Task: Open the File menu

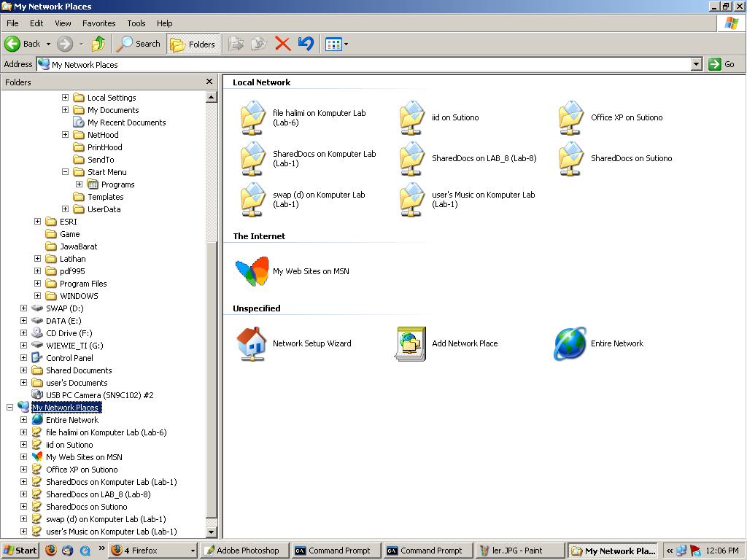Action: pos(12,23)
